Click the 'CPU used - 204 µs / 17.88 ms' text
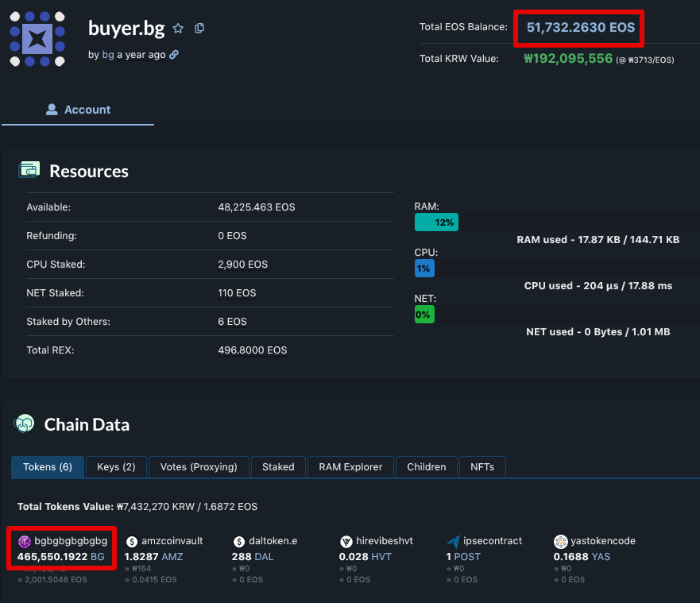700x603 pixels. (x=598, y=286)
